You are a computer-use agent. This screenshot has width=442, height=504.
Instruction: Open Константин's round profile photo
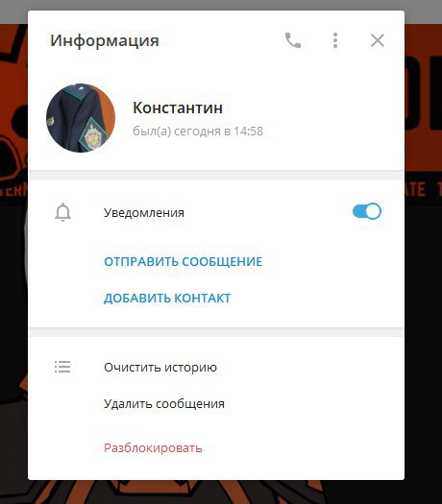(x=81, y=118)
